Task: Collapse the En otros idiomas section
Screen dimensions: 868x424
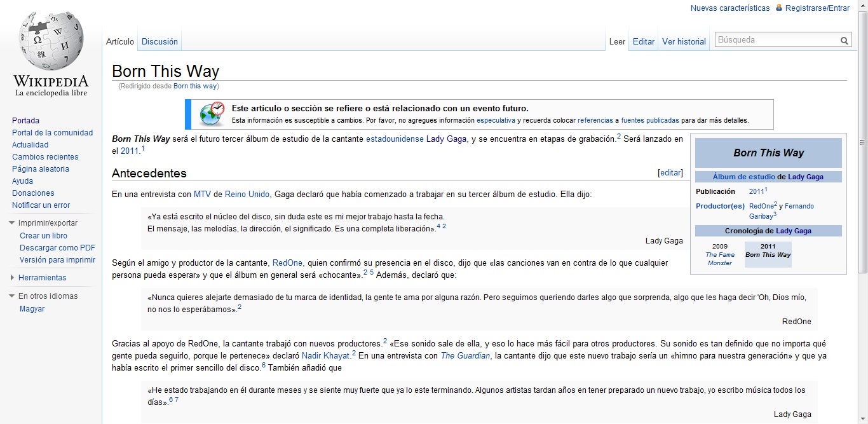Action: click(x=12, y=296)
